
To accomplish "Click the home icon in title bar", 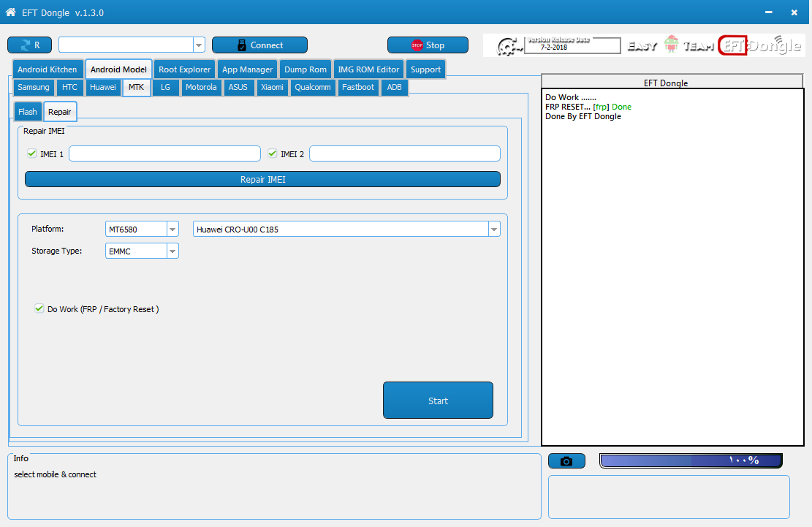I will (x=10, y=12).
